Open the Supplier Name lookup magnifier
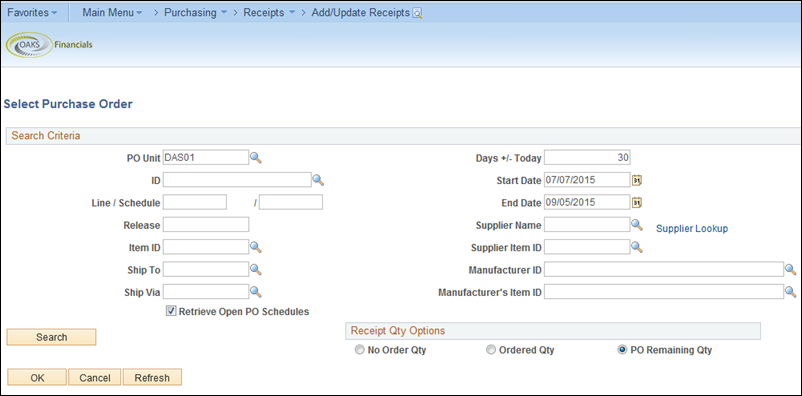This screenshot has height=396, width=802. click(636, 225)
